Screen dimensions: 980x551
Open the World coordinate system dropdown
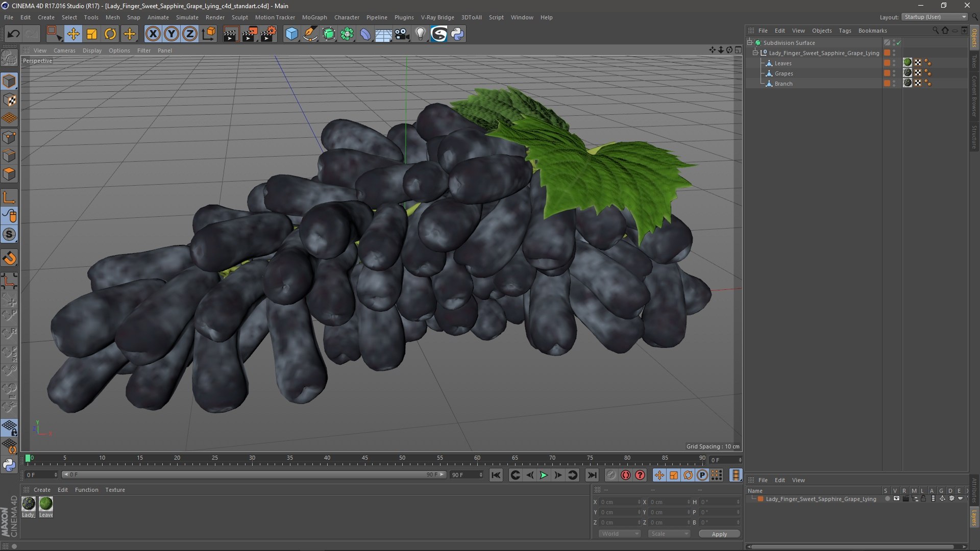619,534
